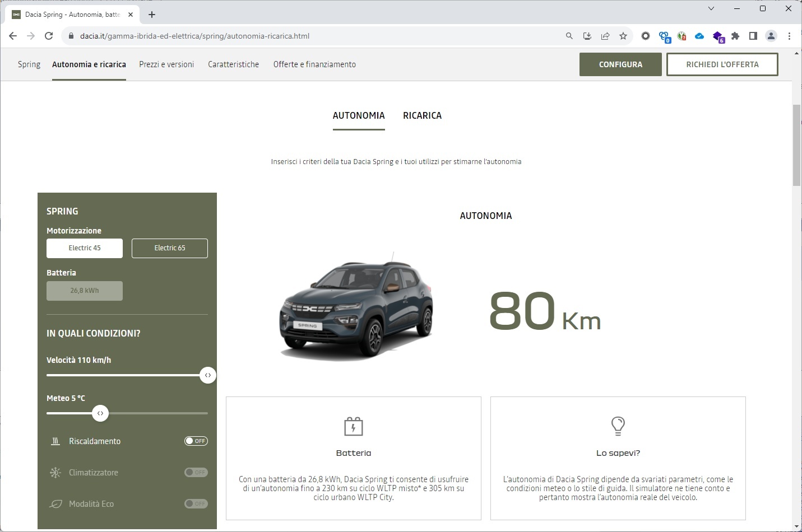This screenshot has height=532, width=802.
Task: Open Caratteristiche nav item
Action: coord(234,64)
